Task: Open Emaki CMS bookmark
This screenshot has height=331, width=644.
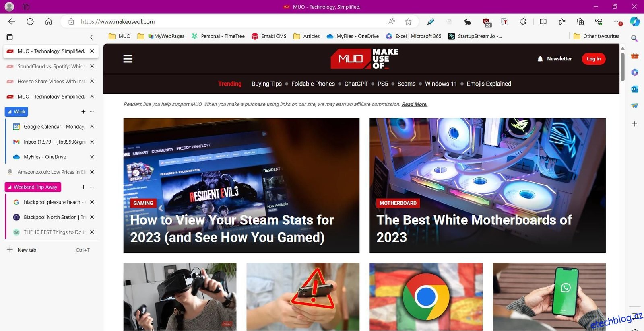Action: (x=269, y=36)
